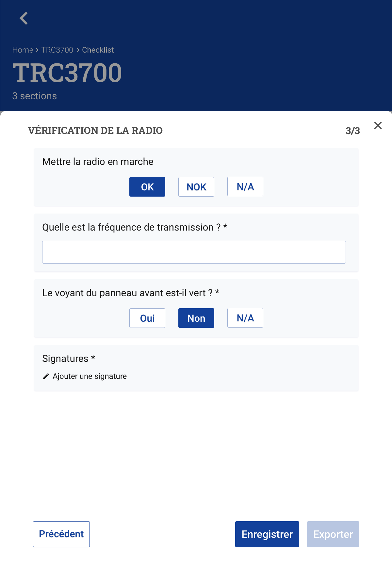
Task: Click the TRC3700 page title
Action: [67, 73]
